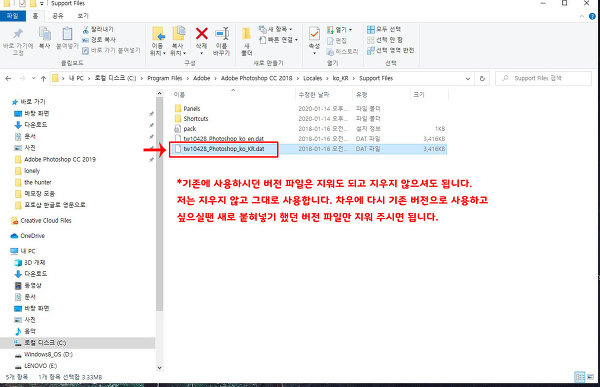The width and height of the screenshot is (600, 387).
Task: Click Cut (잘라내기) scissors icon
Action: [x=86, y=29]
